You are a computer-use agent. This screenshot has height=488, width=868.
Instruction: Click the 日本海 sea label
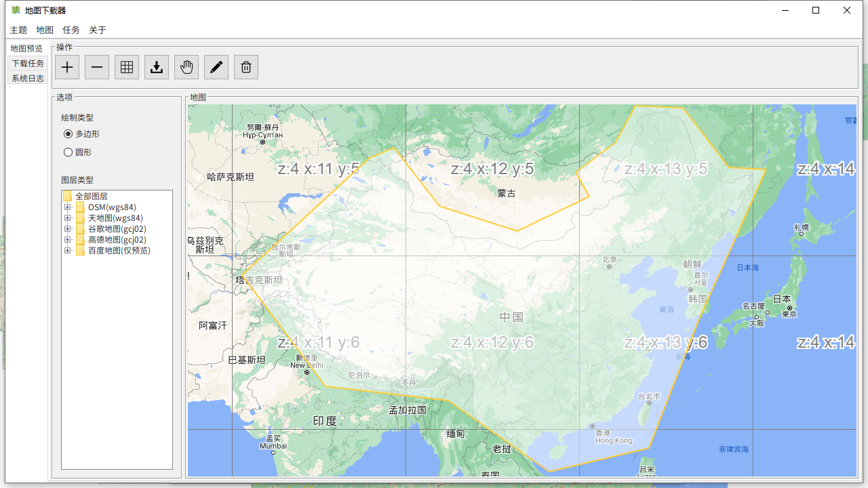coord(747,268)
